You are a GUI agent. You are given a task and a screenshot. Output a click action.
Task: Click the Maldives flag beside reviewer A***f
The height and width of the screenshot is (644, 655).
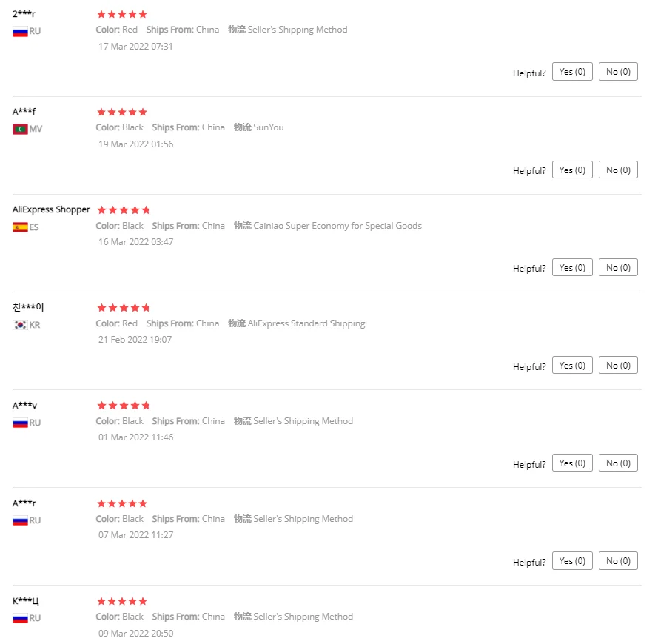pos(20,129)
